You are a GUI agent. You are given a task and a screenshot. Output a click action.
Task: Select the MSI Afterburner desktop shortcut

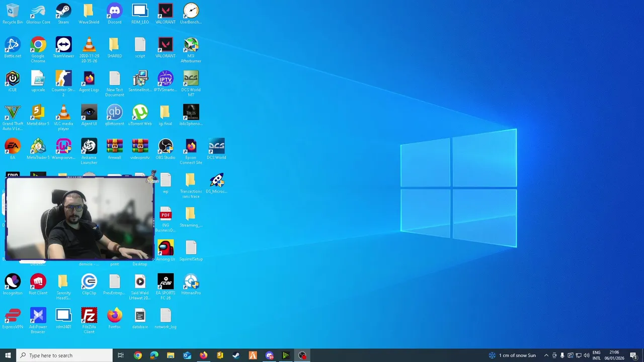click(x=191, y=50)
